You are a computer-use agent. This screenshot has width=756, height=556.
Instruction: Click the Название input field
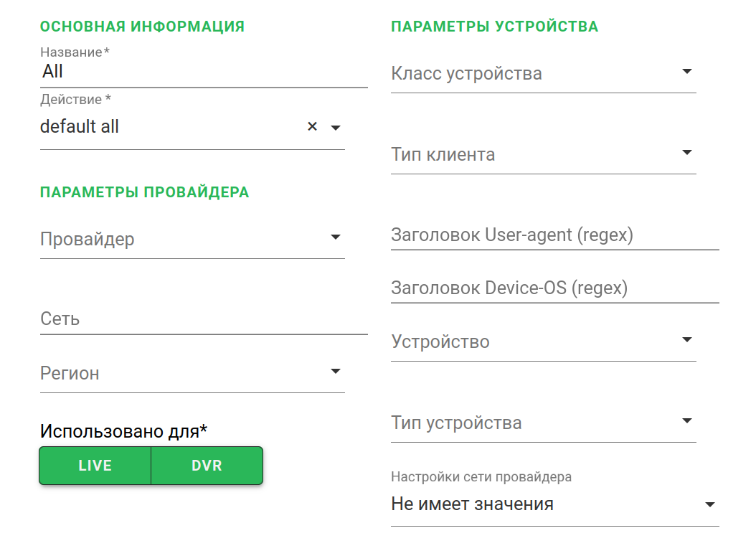tap(204, 72)
